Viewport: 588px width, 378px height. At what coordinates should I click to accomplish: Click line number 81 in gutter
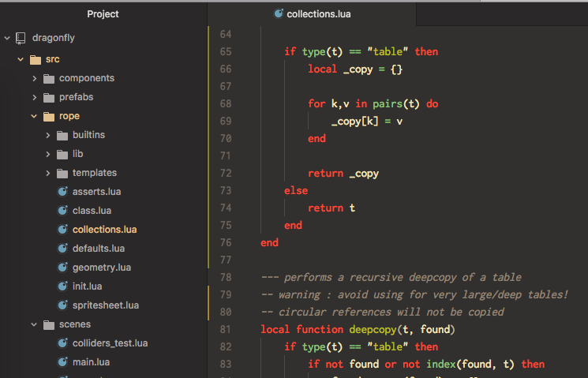coord(226,330)
